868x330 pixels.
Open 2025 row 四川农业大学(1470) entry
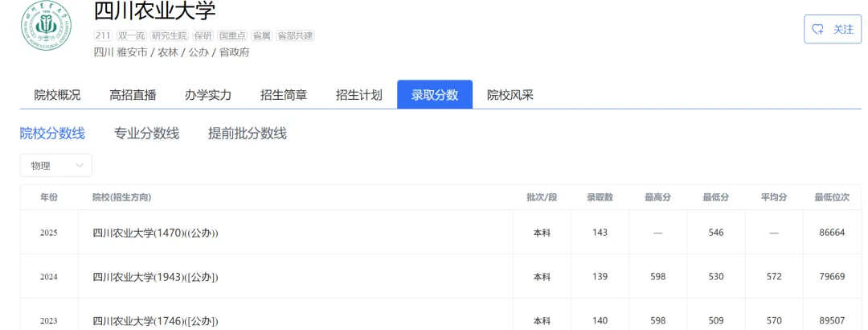click(x=156, y=233)
